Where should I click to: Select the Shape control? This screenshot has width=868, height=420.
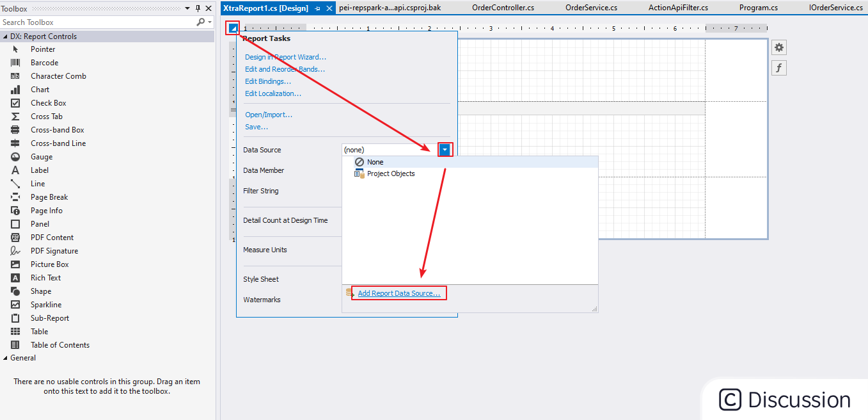tap(41, 291)
